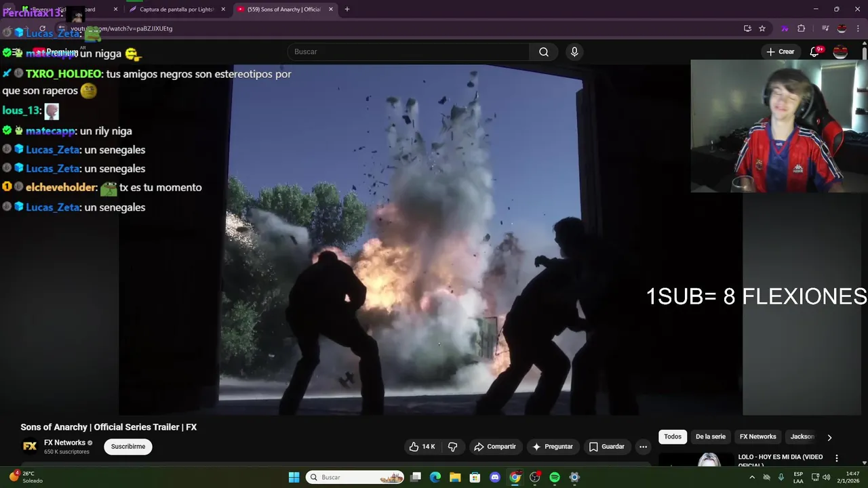Focus the YouTube Buscar search box
Screen dimensions: 868x488
pos(408,52)
